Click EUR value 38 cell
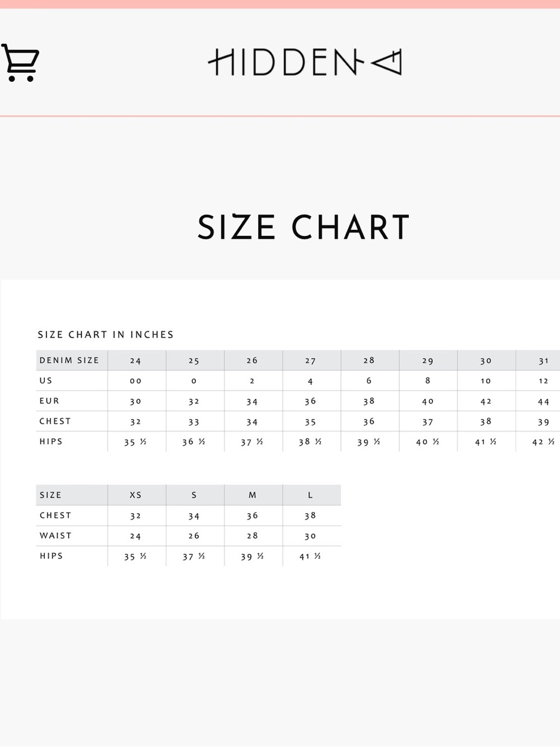The height and width of the screenshot is (747, 560). (x=370, y=401)
